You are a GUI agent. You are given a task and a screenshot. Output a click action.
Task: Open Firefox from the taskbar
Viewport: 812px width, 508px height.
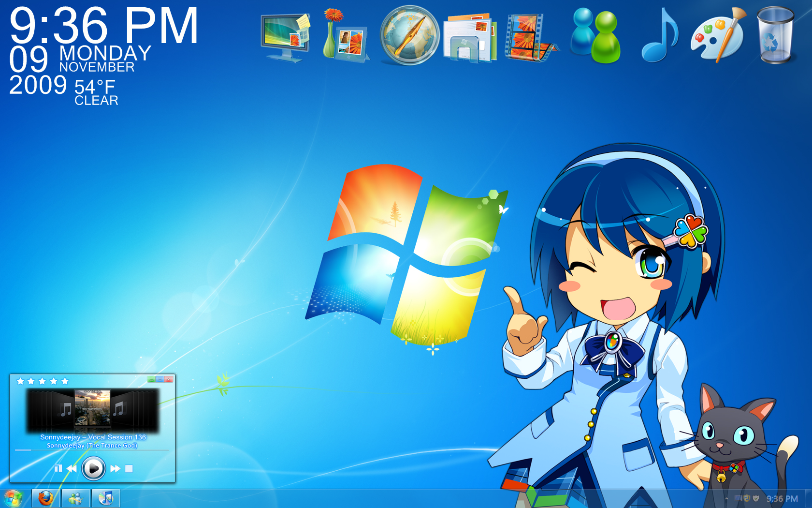click(x=46, y=498)
